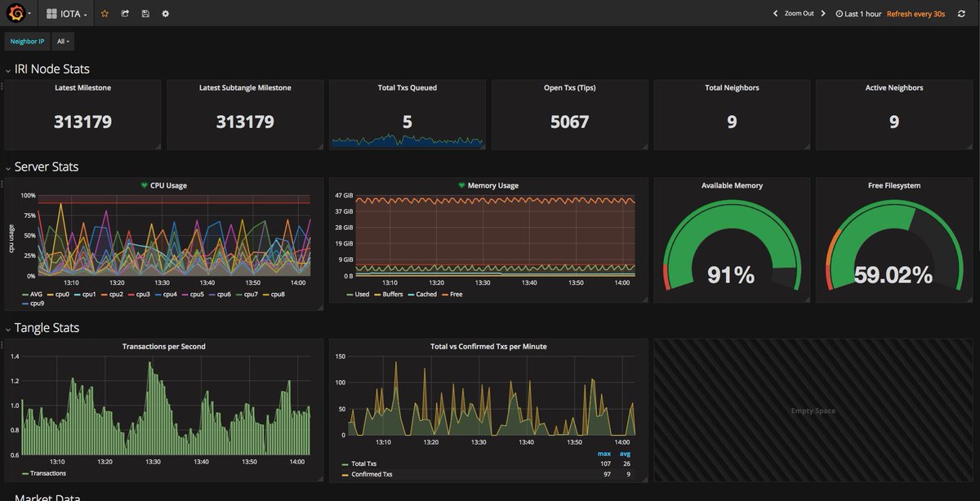Open the Latest Subtangle Milestone panel title

[245, 88]
